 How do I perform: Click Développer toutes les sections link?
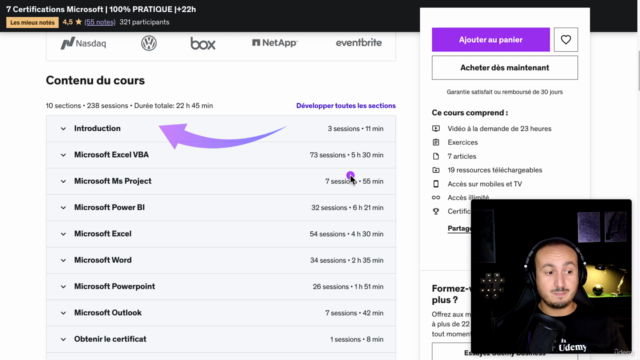pyautogui.click(x=346, y=106)
